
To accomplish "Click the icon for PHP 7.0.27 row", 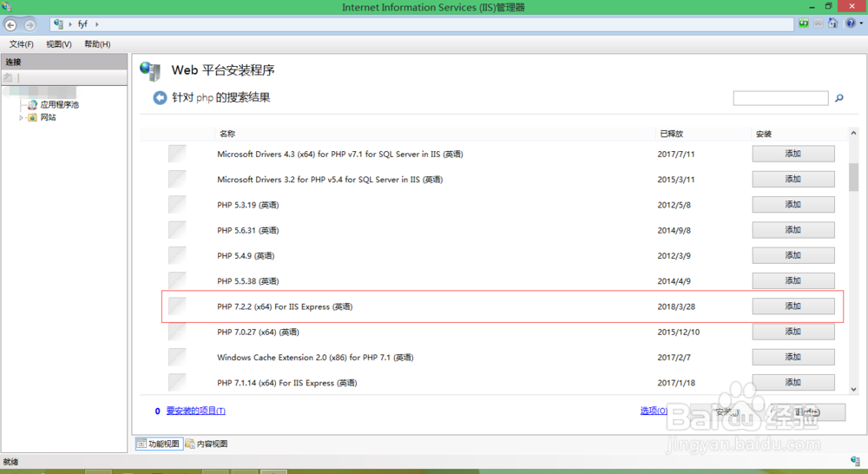I will point(177,332).
